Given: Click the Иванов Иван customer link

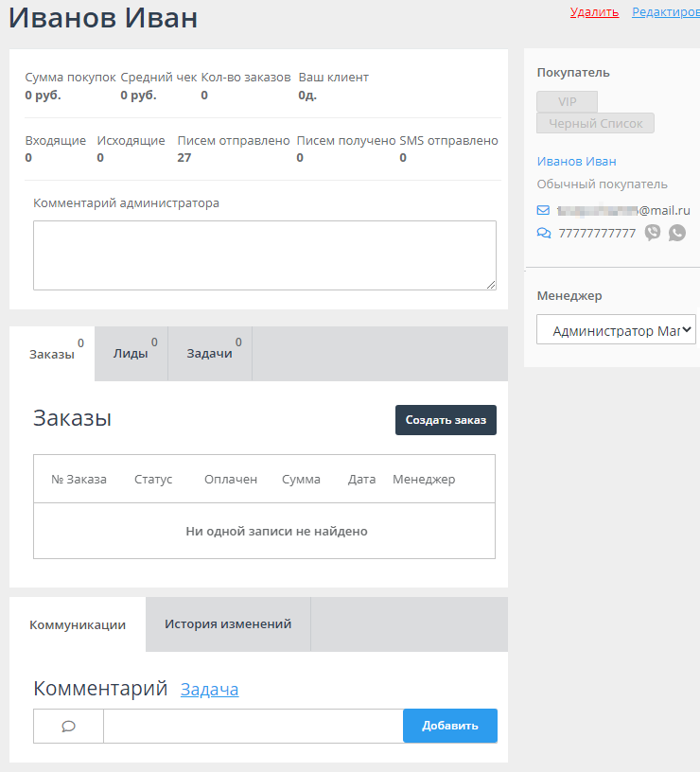Looking at the screenshot, I should click(x=577, y=161).
